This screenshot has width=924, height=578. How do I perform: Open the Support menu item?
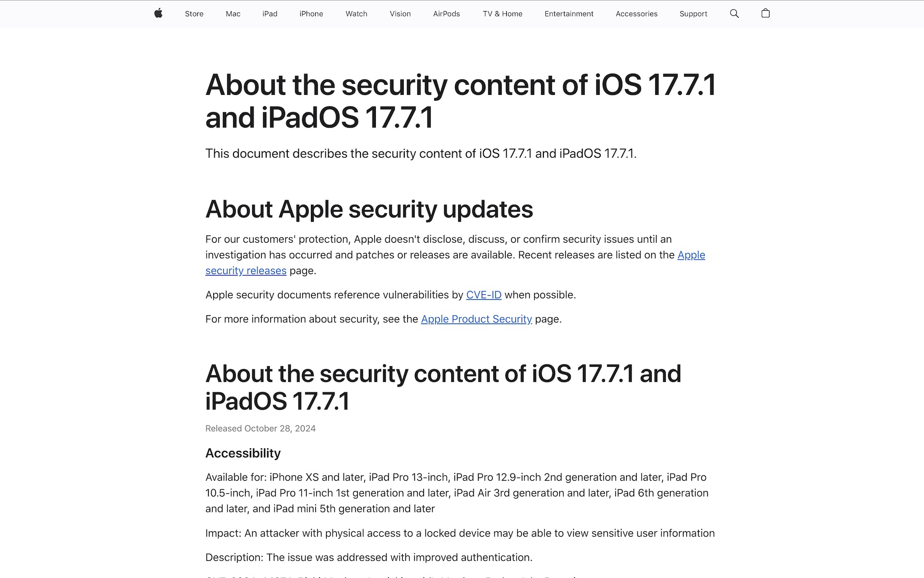tap(693, 14)
